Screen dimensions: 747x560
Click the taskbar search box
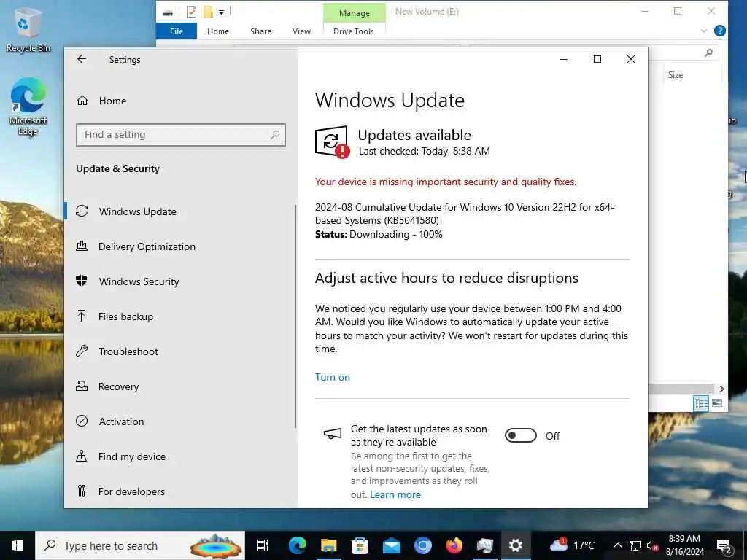click(x=140, y=545)
